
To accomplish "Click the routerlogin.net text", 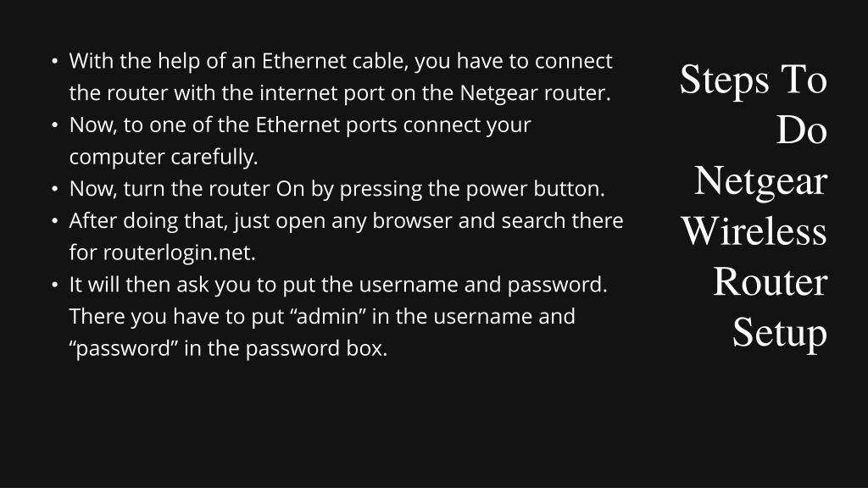I will click(x=180, y=252).
